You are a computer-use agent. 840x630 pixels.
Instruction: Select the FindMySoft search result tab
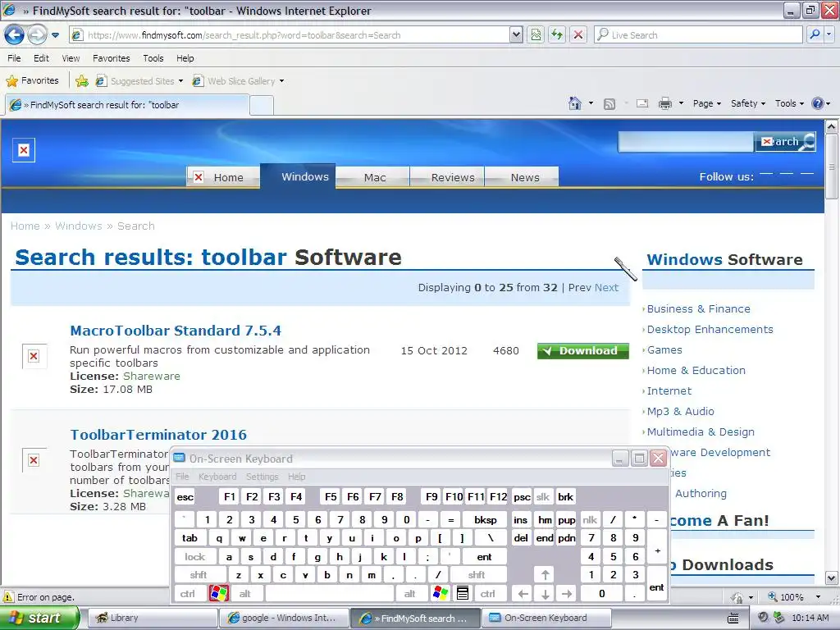(x=127, y=105)
